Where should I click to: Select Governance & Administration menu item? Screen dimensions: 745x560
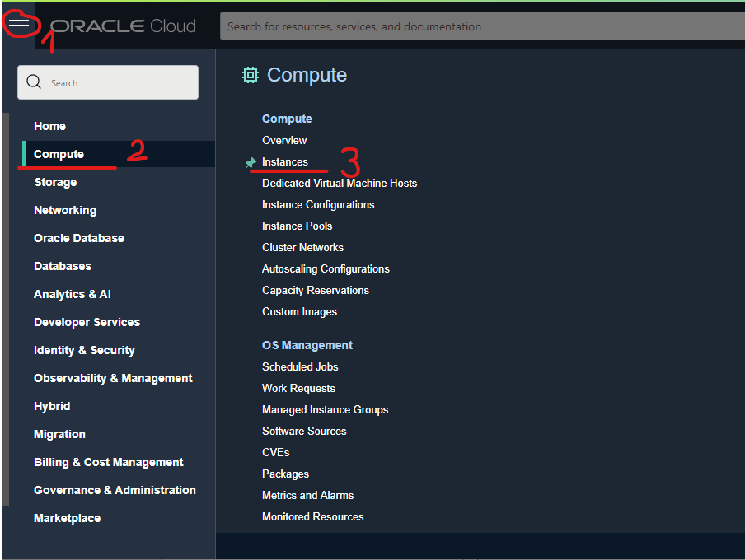pyautogui.click(x=115, y=491)
